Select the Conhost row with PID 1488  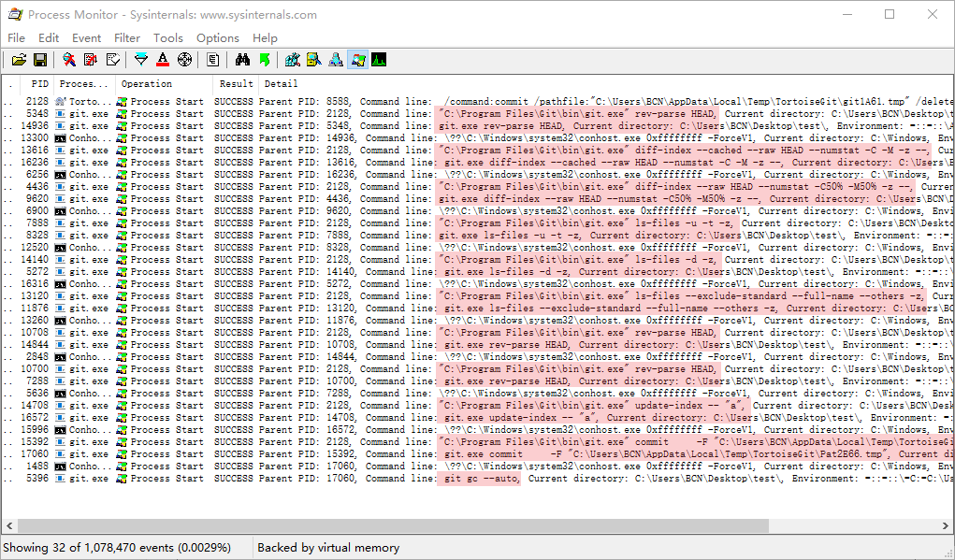(x=477, y=467)
